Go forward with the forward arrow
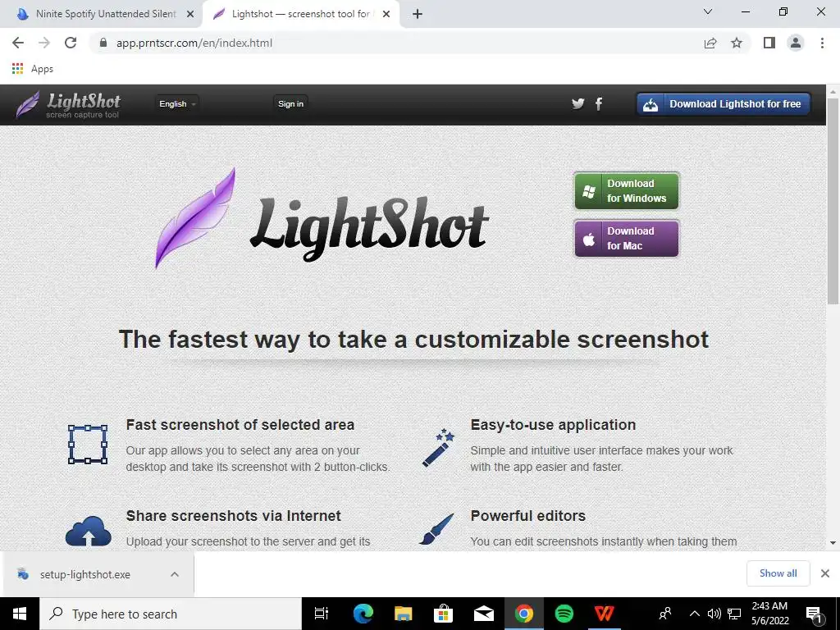 click(44, 43)
